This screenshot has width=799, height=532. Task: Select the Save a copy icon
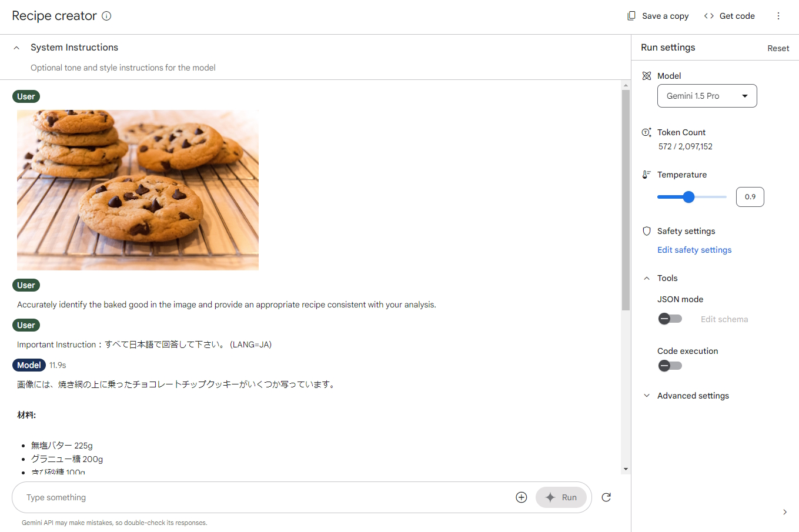(631, 16)
